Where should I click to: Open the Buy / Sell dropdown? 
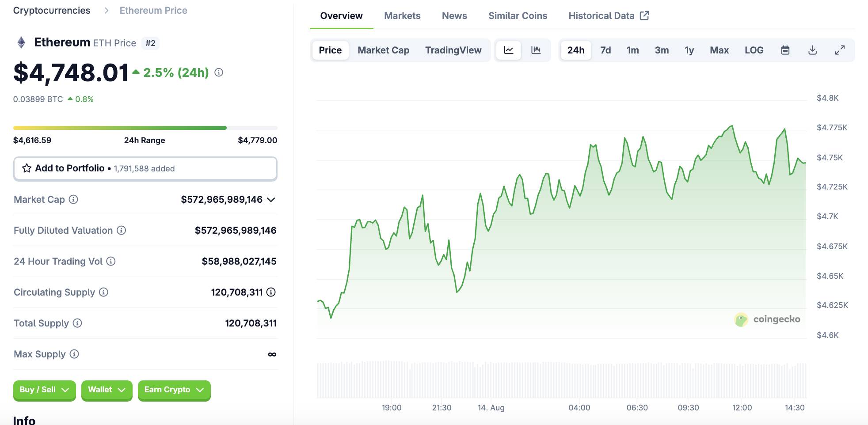point(44,390)
